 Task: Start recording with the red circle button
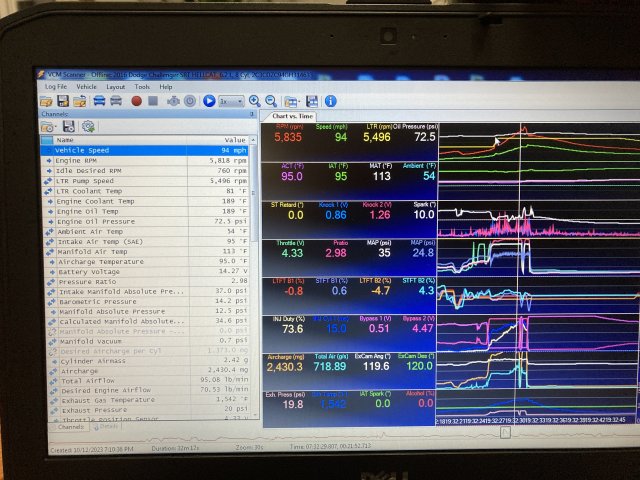(137, 101)
